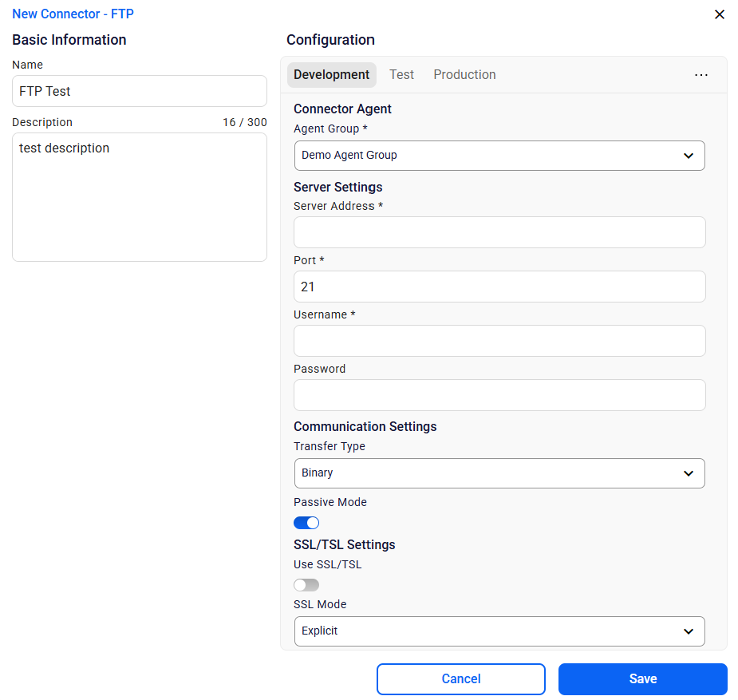The height and width of the screenshot is (700, 738).
Task: Click the Server Address input field
Action: click(x=499, y=232)
